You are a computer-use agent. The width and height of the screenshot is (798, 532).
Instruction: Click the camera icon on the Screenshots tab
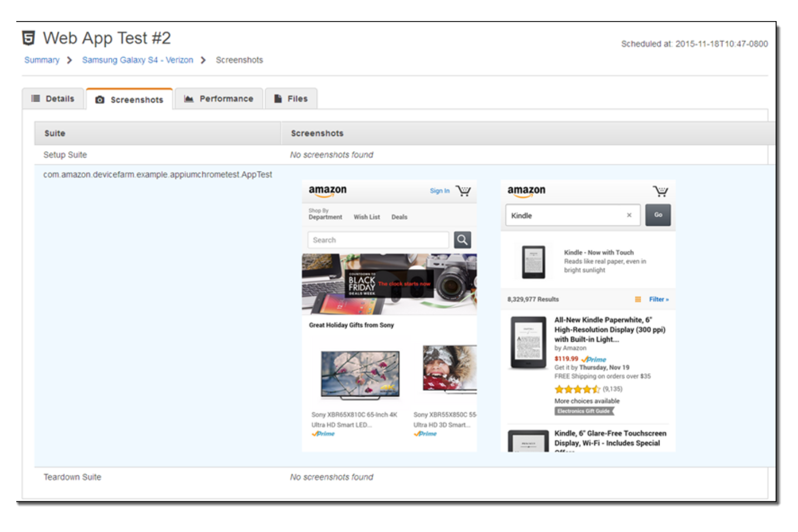tap(100, 99)
